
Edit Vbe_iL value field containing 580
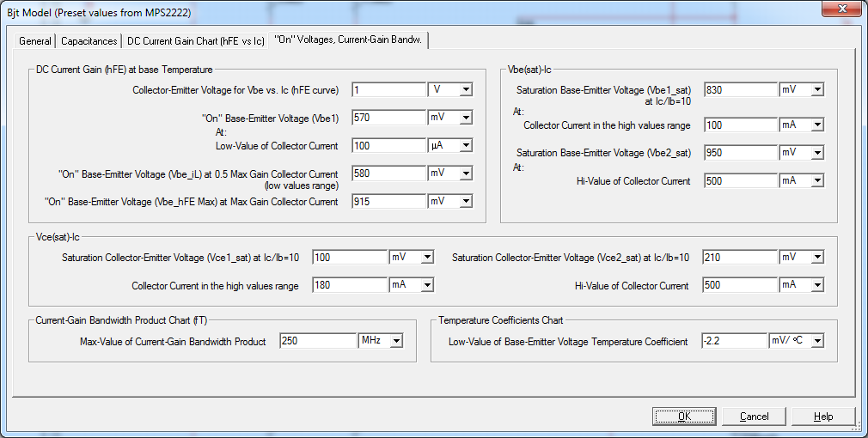[x=388, y=173]
